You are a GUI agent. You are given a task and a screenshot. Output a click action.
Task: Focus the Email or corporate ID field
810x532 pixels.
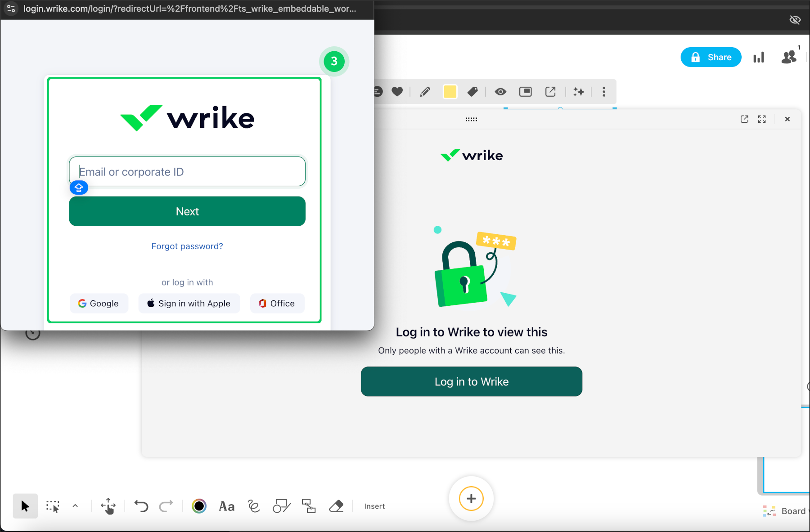click(187, 171)
